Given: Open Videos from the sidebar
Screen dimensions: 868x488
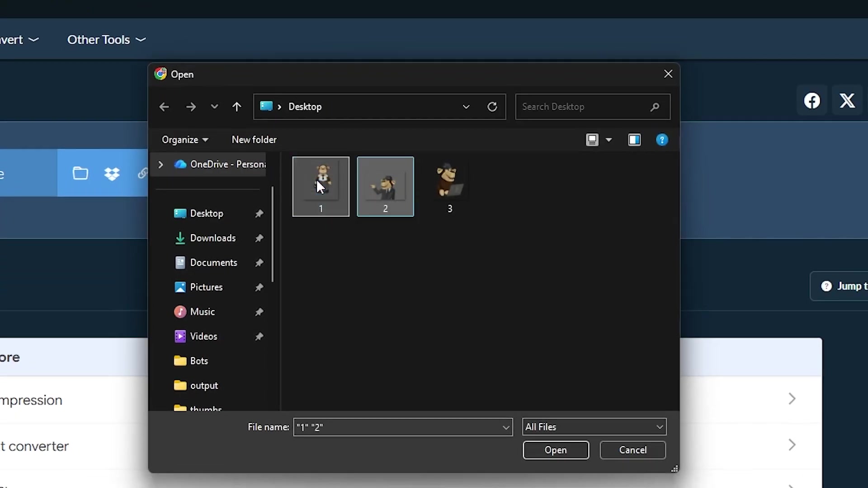Looking at the screenshot, I should (x=196, y=336).
